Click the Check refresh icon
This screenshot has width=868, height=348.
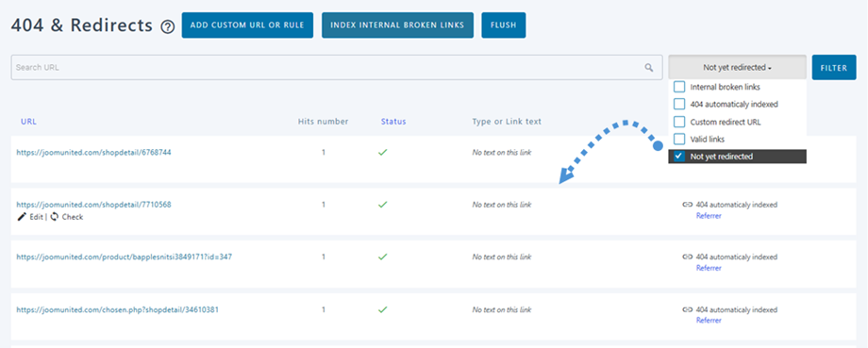point(55,217)
